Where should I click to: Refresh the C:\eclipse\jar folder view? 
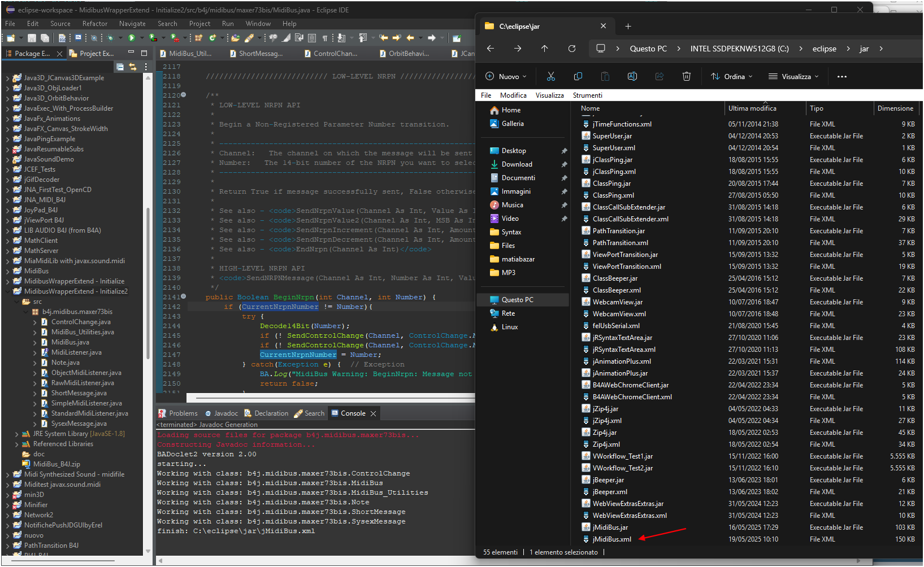click(571, 49)
